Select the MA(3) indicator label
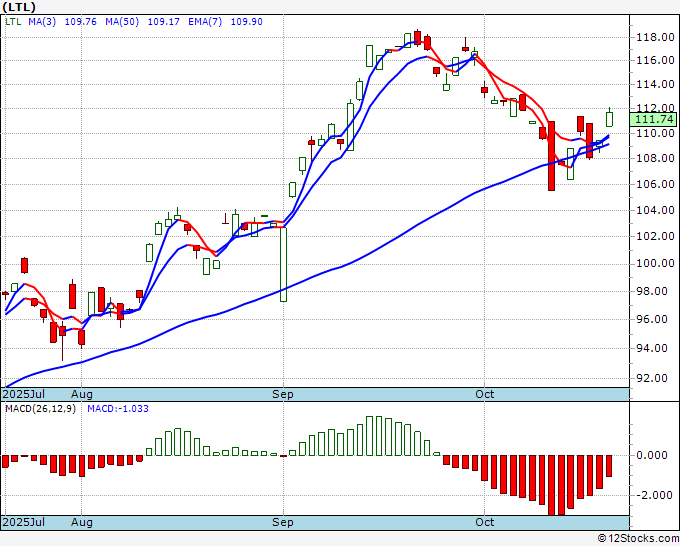This screenshot has width=680, height=546. click(x=42, y=22)
